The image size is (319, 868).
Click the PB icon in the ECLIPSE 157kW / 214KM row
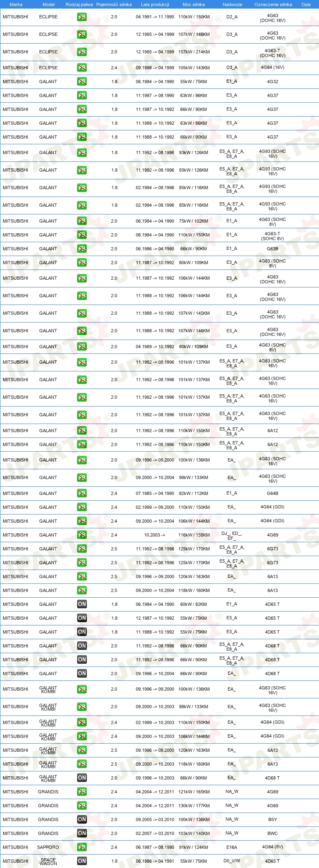click(x=82, y=52)
